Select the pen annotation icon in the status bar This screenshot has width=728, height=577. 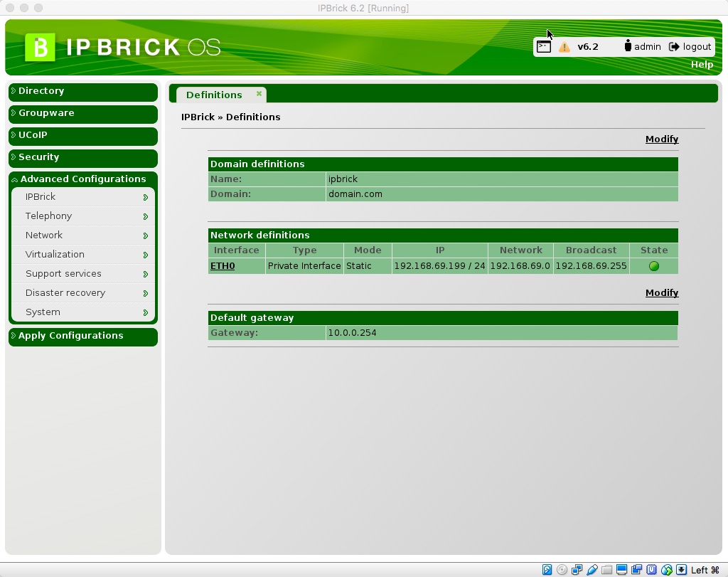click(591, 569)
